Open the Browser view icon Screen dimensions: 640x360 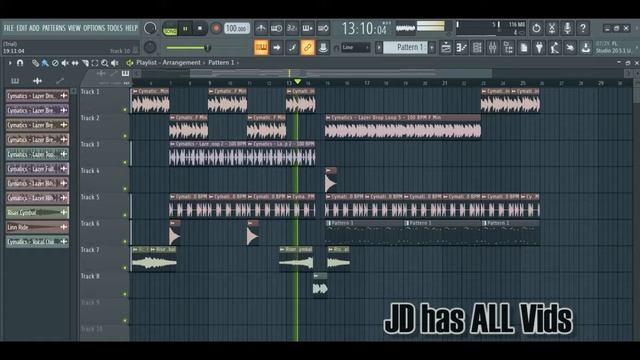click(508, 48)
